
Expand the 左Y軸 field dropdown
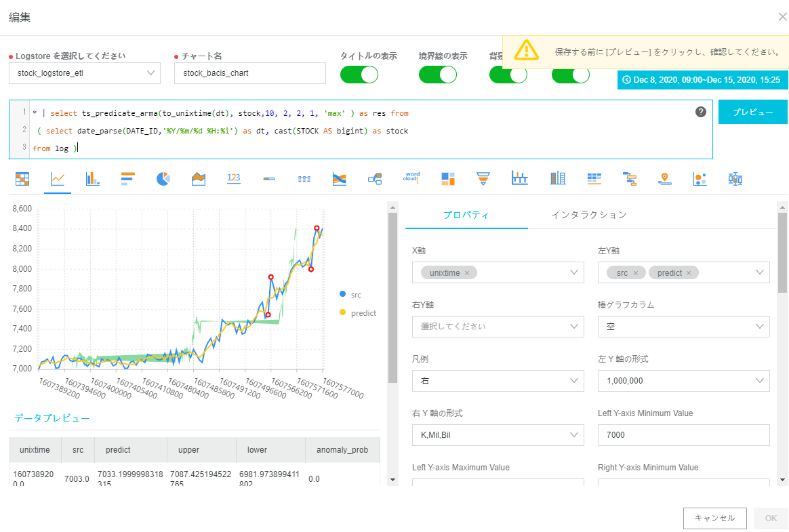coord(684,272)
